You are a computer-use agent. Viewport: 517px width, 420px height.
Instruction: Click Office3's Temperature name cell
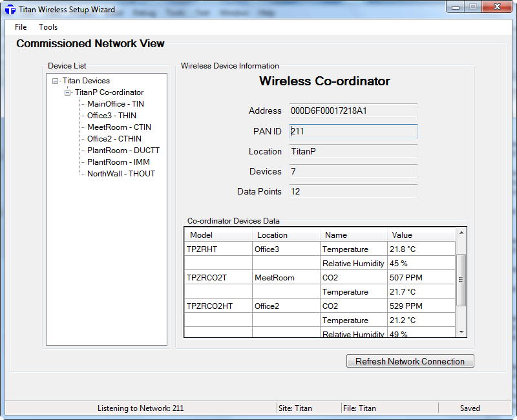(x=353, y=249)
